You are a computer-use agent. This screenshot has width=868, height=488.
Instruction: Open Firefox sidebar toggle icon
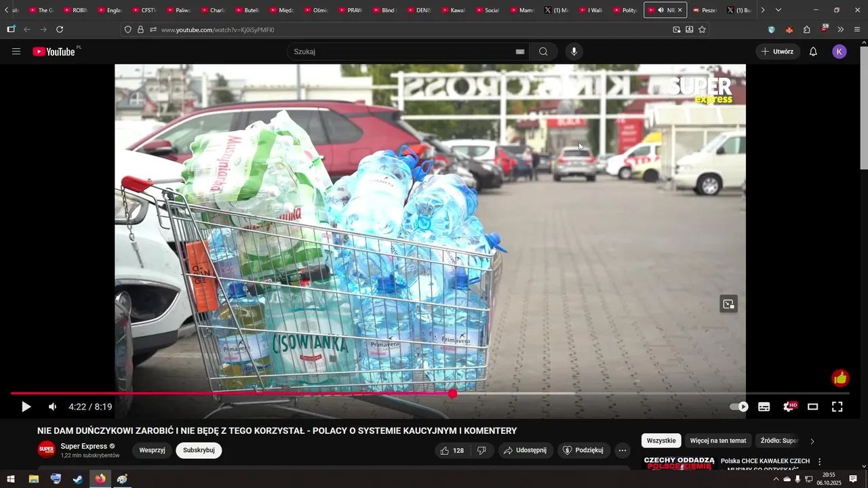tap(11, 29)
